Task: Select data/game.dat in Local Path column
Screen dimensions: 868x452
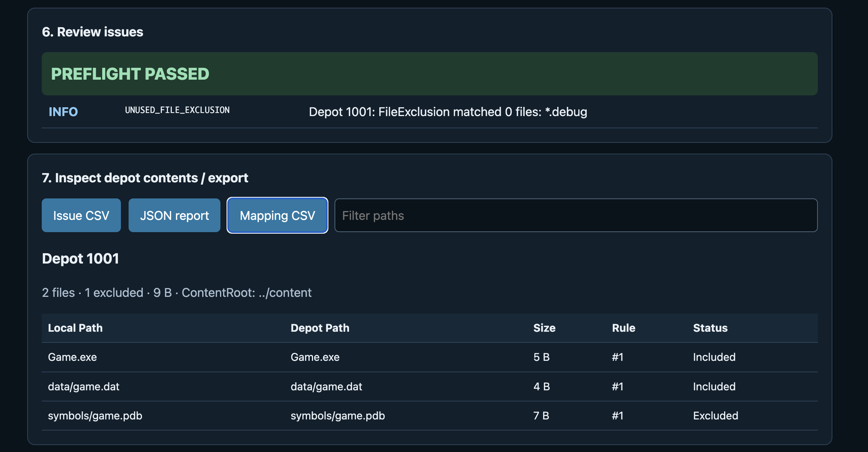Action: click(x=83, y=386)
